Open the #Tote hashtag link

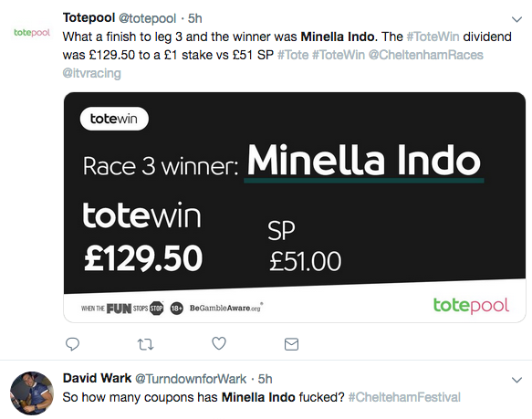coord(293,55)
